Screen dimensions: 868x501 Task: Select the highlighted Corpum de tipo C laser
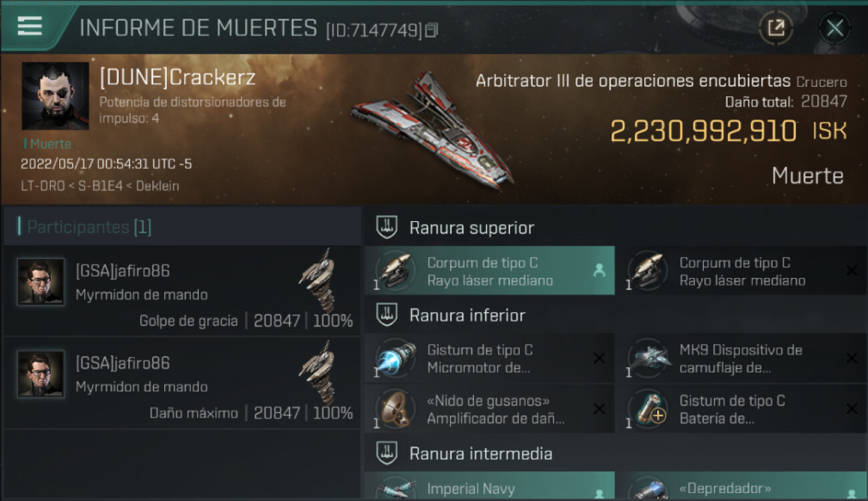pyautogui.click(x=489, y=271)
